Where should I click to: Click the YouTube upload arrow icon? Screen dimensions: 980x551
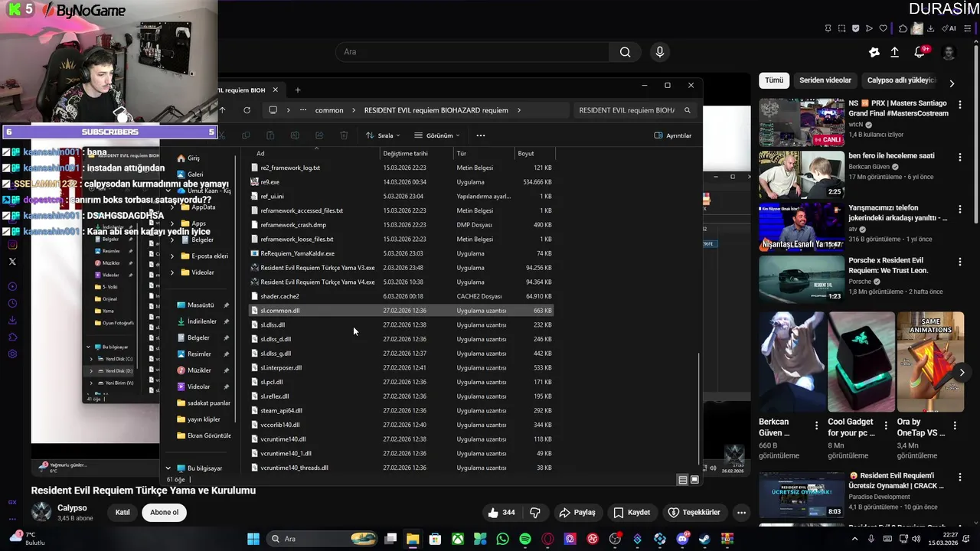click(895, 52)
